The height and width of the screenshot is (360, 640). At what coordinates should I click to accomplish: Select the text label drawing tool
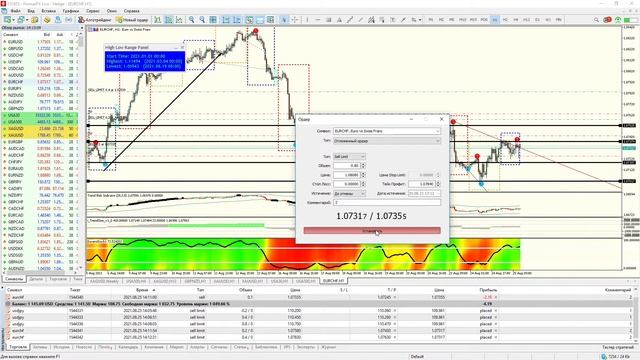click(x=392, y=20)
